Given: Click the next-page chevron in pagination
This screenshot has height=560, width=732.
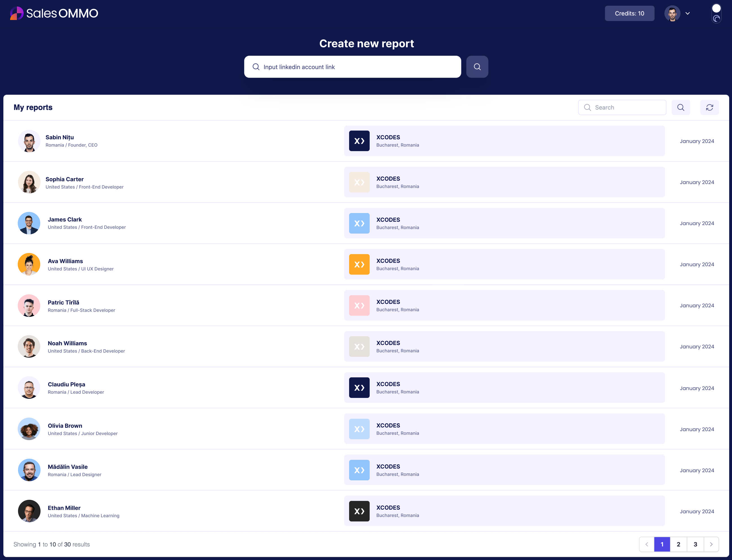Looking at the screenshot, I should point(712,544).
